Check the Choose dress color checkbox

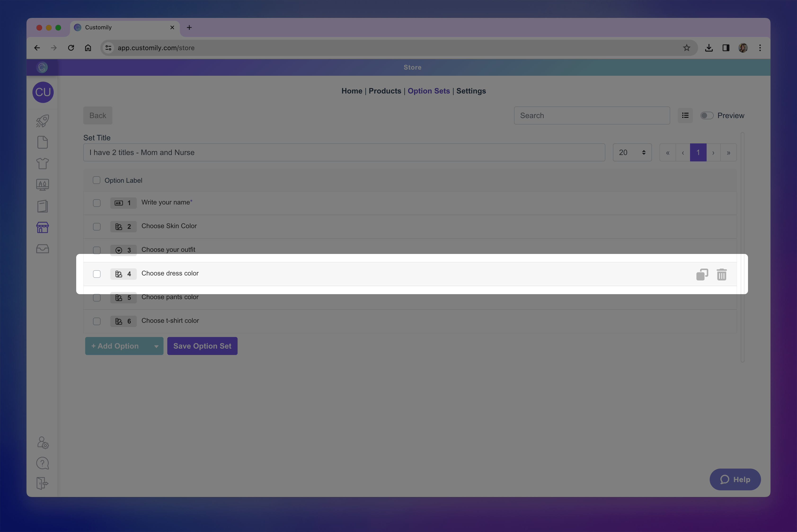(97, 274)
